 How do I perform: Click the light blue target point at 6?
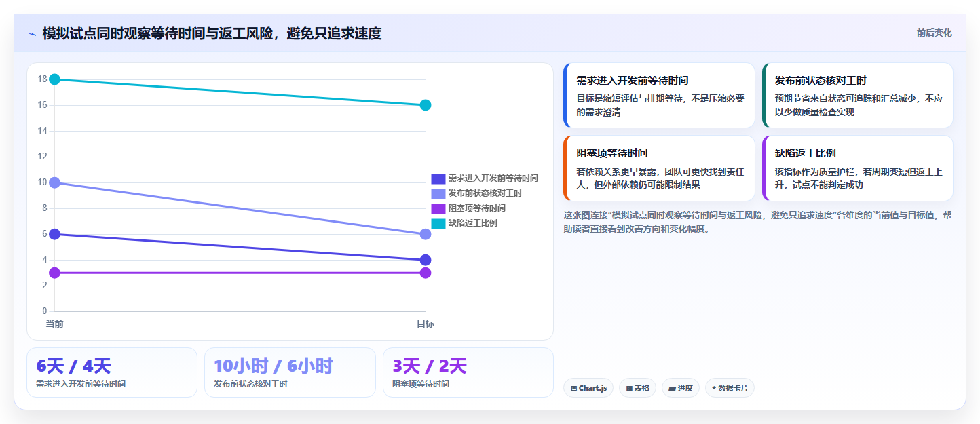pos(426,234)
